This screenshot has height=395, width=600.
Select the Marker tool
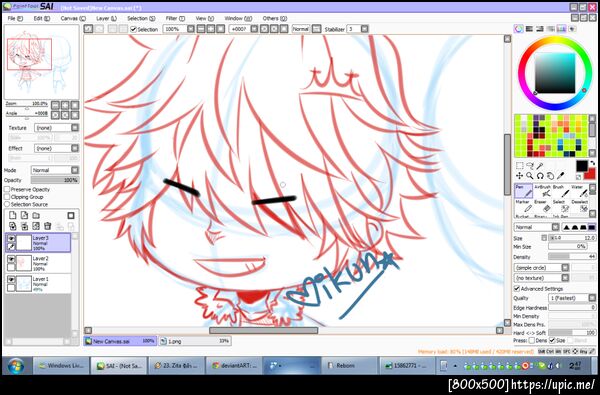pyautogui.click(x=523, y=206)
